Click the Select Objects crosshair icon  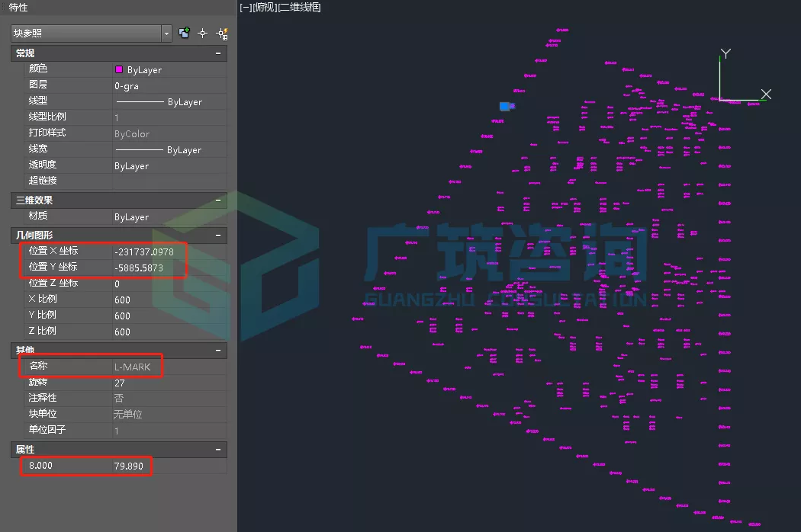(x=203, y=33)
